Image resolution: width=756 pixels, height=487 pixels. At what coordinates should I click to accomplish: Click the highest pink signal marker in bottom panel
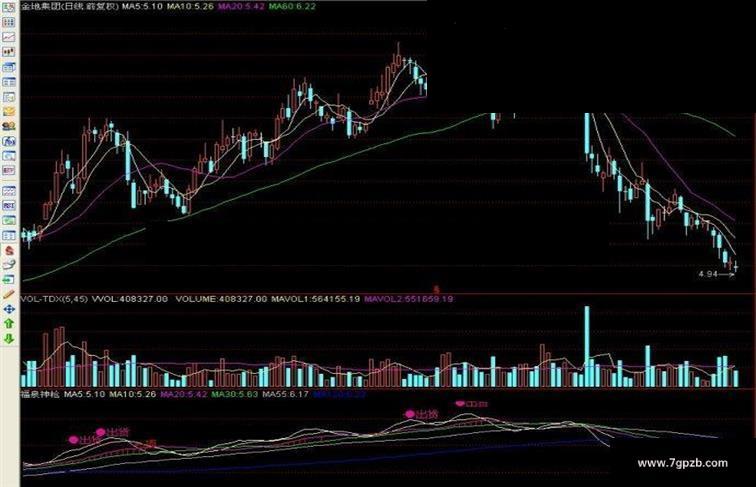click(460, 404)
